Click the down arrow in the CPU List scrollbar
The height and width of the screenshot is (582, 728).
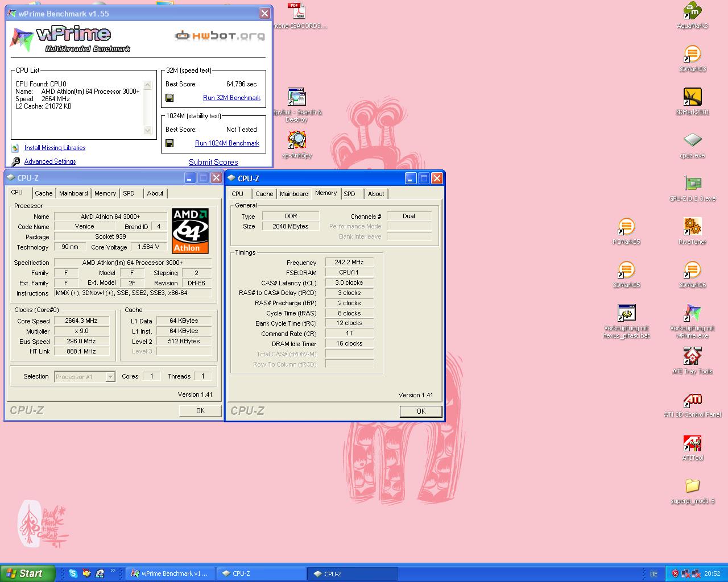[x=148, y=130]
